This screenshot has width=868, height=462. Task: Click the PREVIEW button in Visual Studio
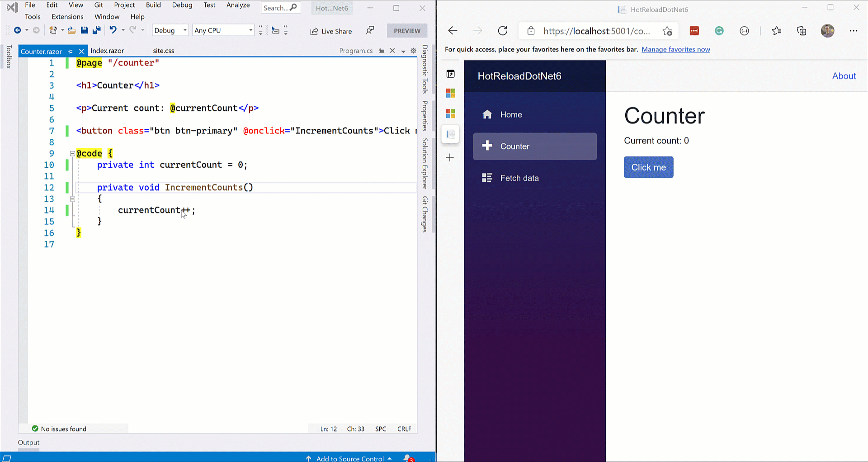click(x=406, y=30)
